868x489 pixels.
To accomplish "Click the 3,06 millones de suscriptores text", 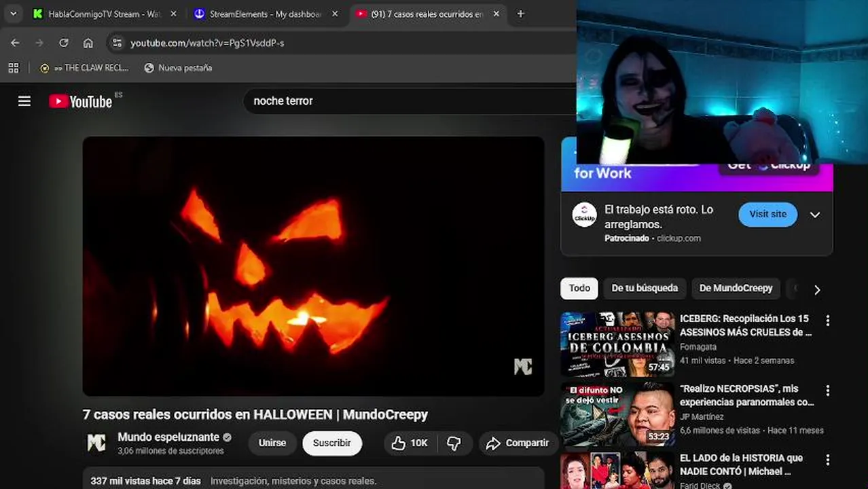I will point(170,451).
